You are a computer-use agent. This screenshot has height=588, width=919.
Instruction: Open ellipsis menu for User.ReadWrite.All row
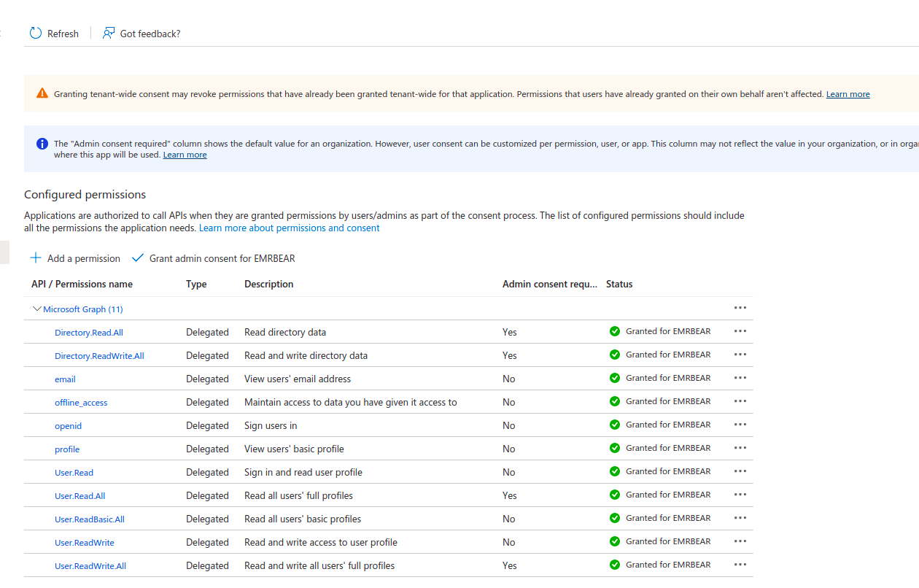click(x=740, y=565)
